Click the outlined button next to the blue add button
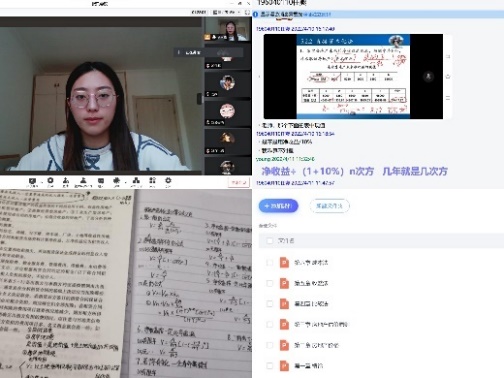504x378 pixels. [x=329, y=206]
